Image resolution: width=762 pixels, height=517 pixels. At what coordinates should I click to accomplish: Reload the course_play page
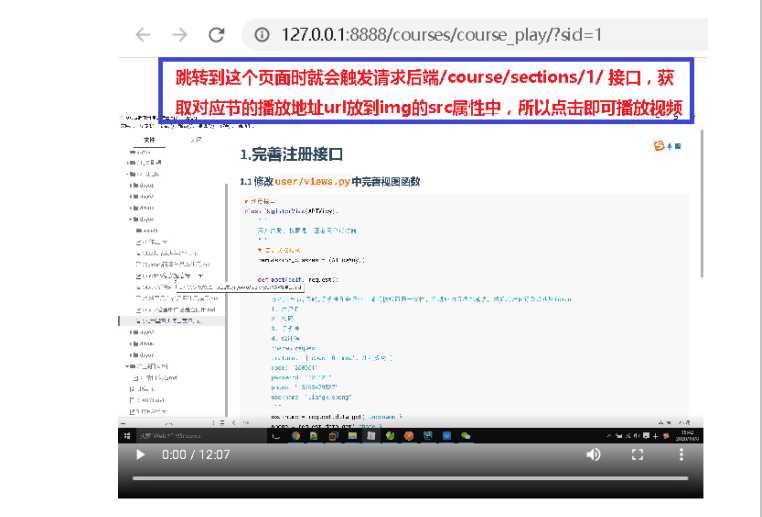coord(216,34)
